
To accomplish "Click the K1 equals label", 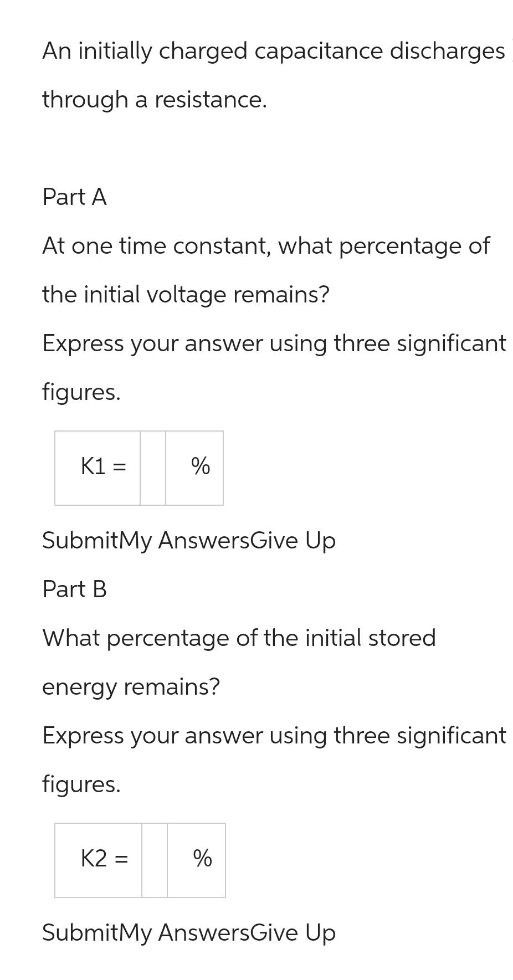I will coord(102,467).
